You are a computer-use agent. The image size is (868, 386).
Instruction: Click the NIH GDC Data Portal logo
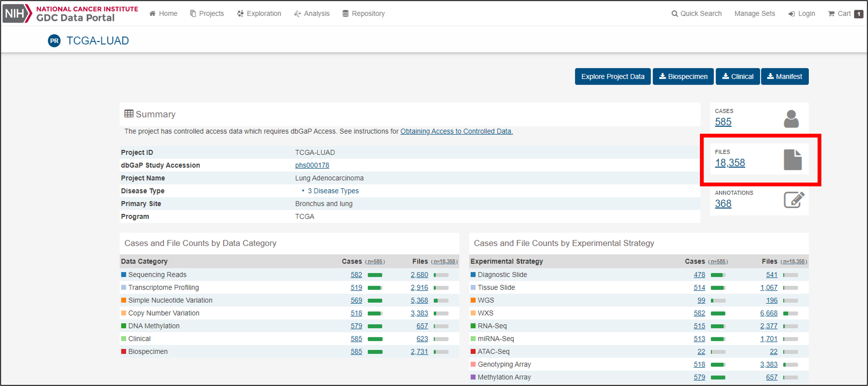point(70,14)
